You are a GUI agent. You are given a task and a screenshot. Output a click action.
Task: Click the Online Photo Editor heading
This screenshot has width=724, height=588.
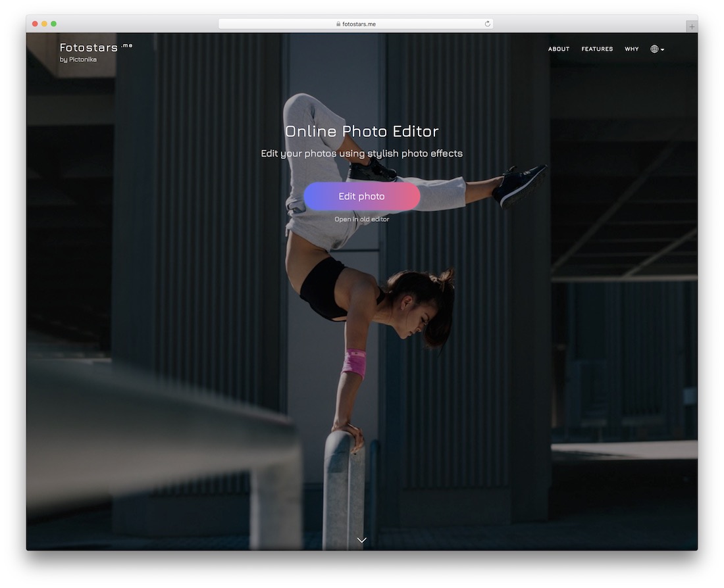(361, 131)
